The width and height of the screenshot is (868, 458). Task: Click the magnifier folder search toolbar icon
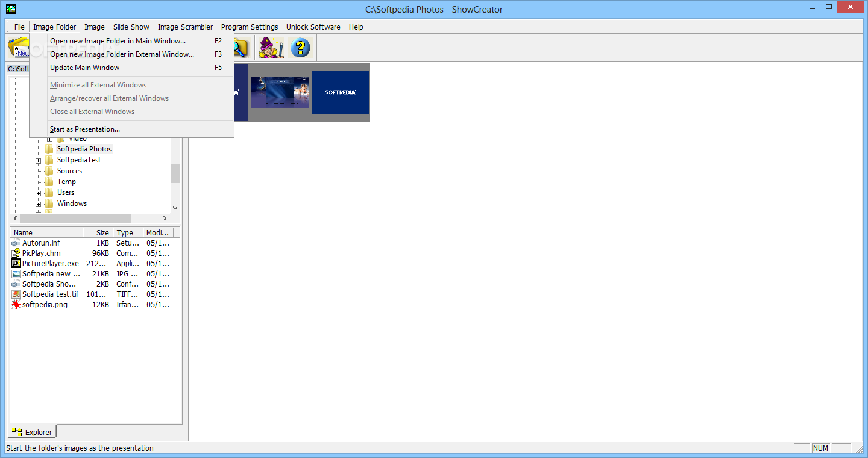(241, 47)
